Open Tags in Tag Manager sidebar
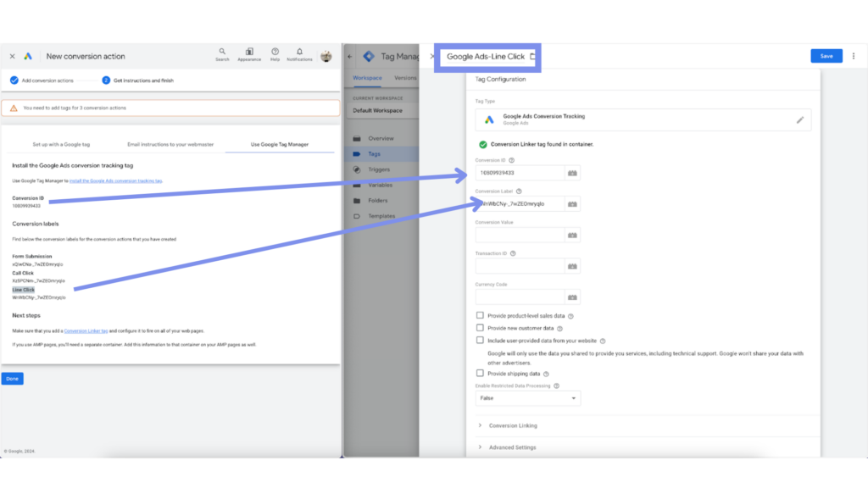Screen dimensions: 868x488 [374, 154]
